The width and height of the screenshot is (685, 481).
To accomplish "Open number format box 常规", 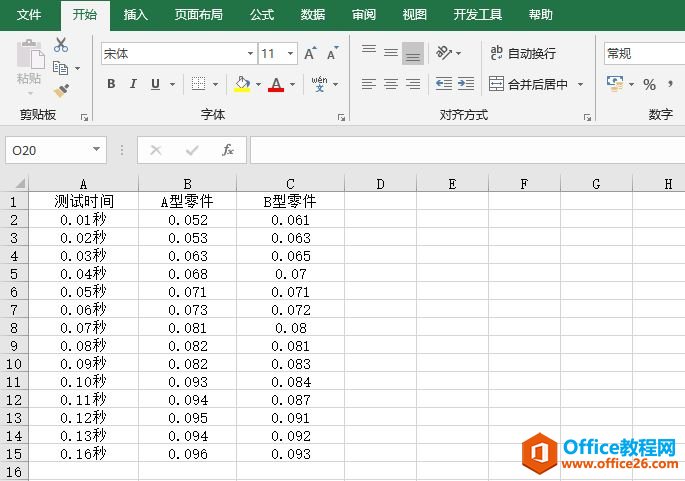I will 645,53.
